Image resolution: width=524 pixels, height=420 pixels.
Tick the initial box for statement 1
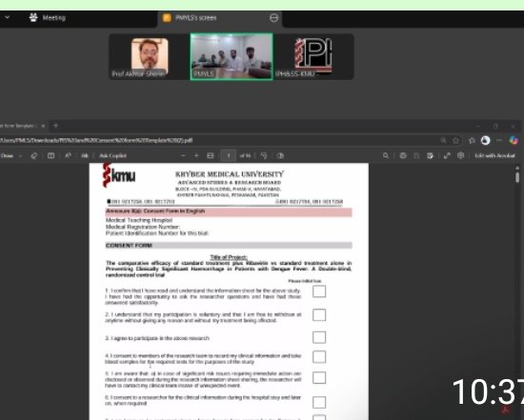319,291
